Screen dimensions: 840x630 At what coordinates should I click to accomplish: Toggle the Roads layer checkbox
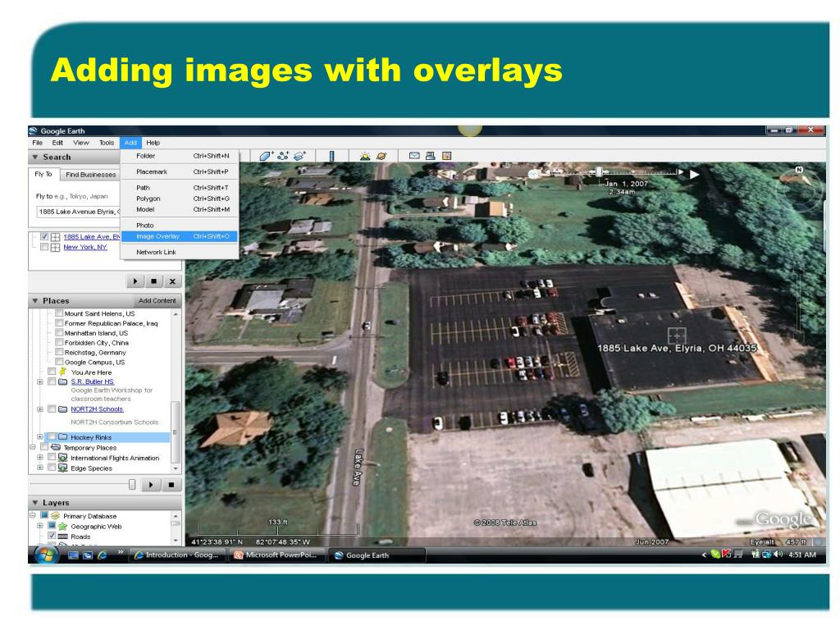(x=52, y=536)
